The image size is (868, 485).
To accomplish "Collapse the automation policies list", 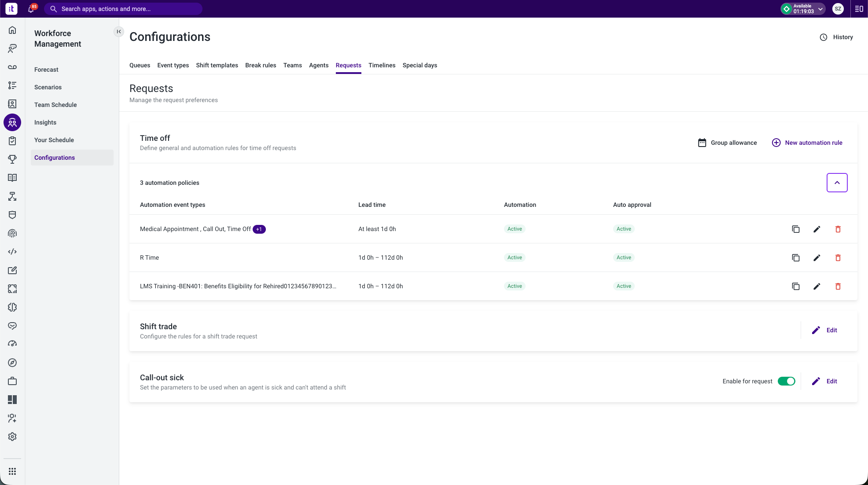I will coord(837,183).
